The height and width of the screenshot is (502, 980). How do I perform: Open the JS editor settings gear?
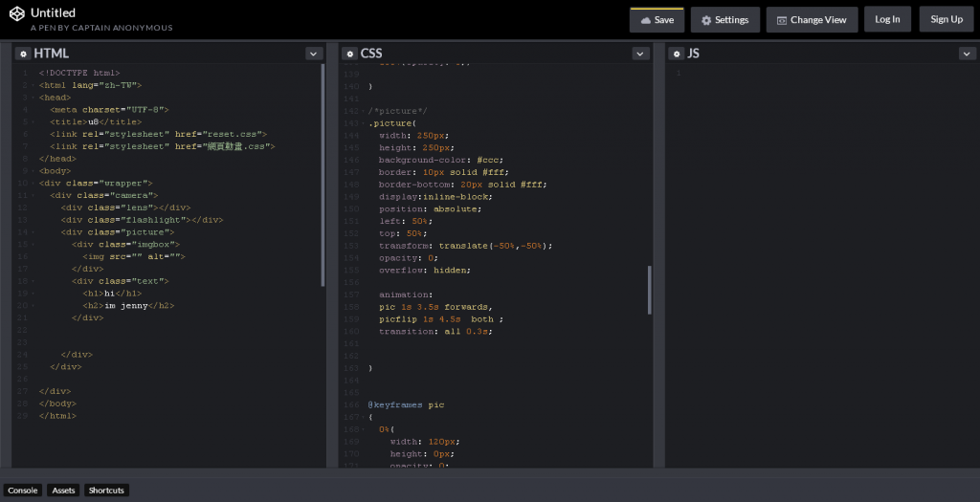(677, 54)
